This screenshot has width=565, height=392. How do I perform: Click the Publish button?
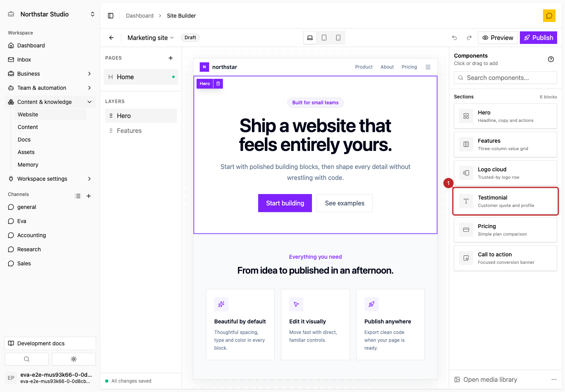tap(538, 38)
